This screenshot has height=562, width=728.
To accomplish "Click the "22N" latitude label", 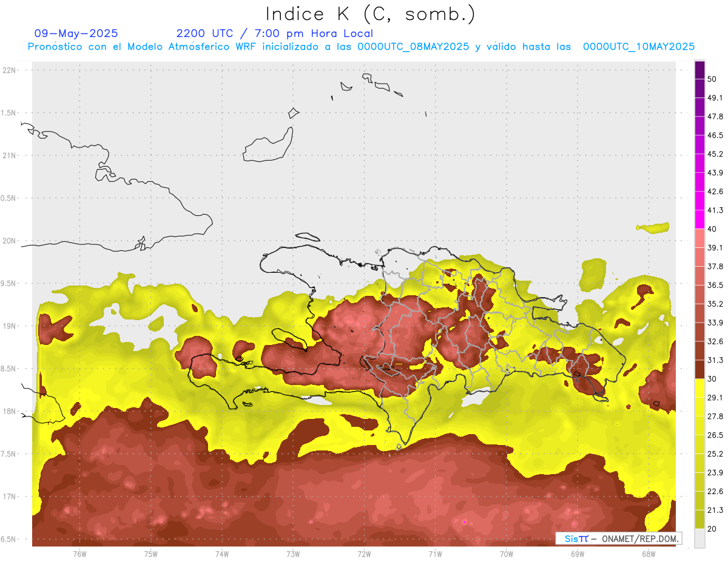I will click(9, 70).
